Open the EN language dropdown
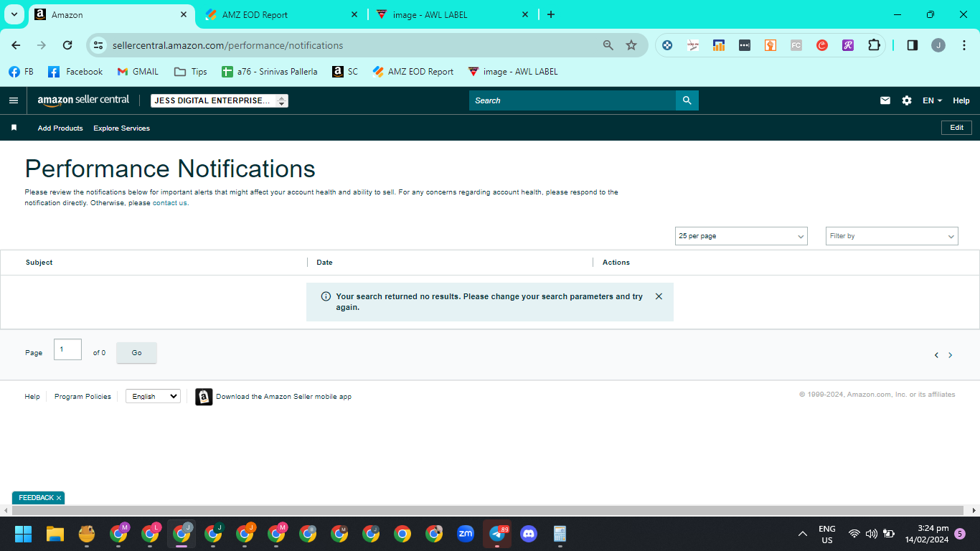980x551 pixels. point(932,100)
